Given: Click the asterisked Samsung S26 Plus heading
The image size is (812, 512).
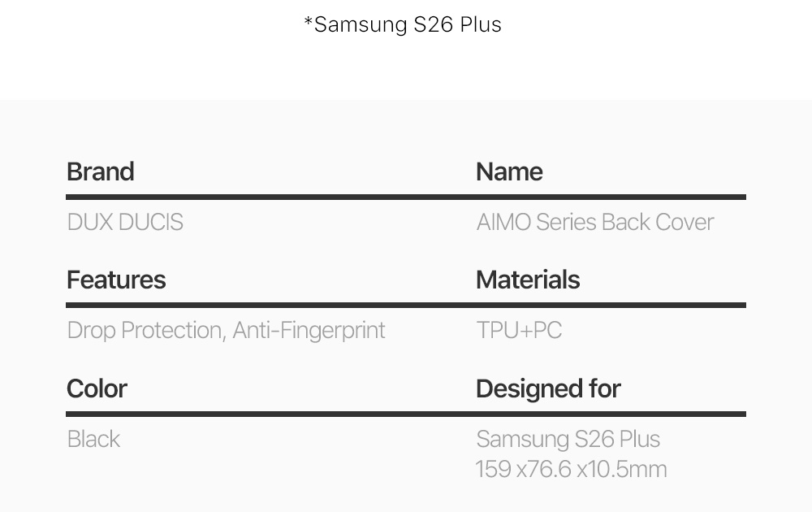Looking at the screenshot, I should coord(403,24).
